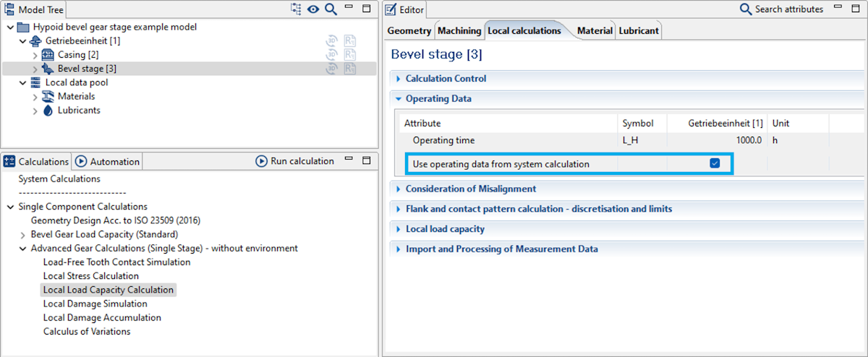Open the Automation tab
The image size is (868, 357).
pyautogui.click(x=108, y=162)
